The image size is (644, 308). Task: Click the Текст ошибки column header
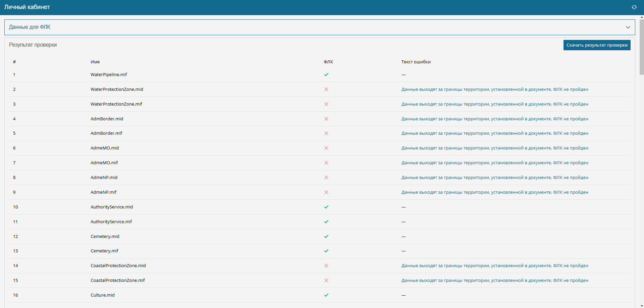click(416, 62)
